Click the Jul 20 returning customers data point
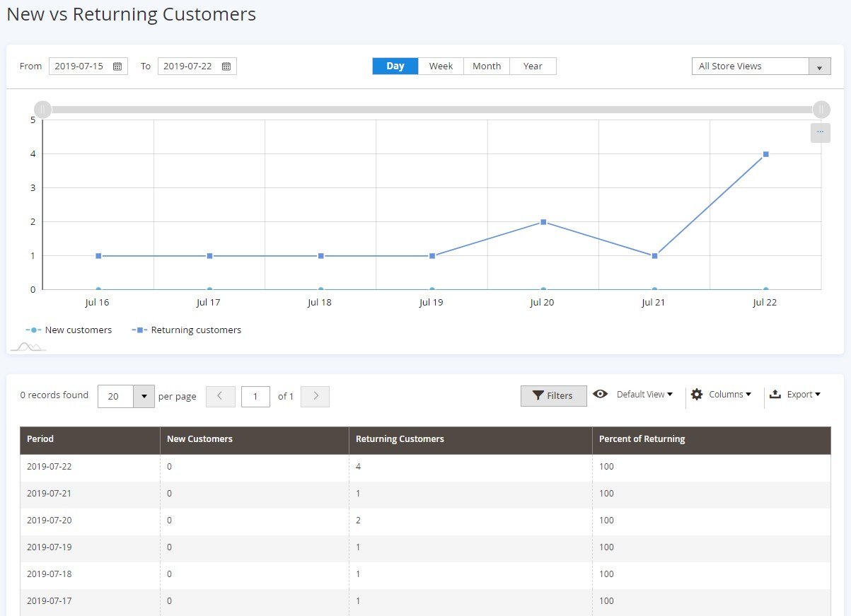 click(x=543, y=222)
